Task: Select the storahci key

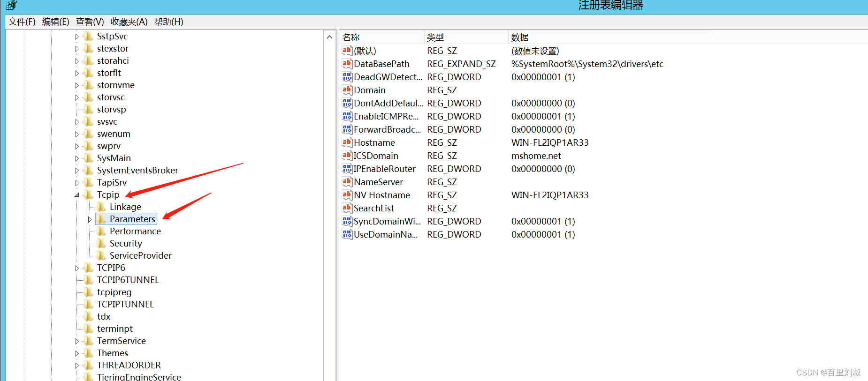Action: point(113,60)
